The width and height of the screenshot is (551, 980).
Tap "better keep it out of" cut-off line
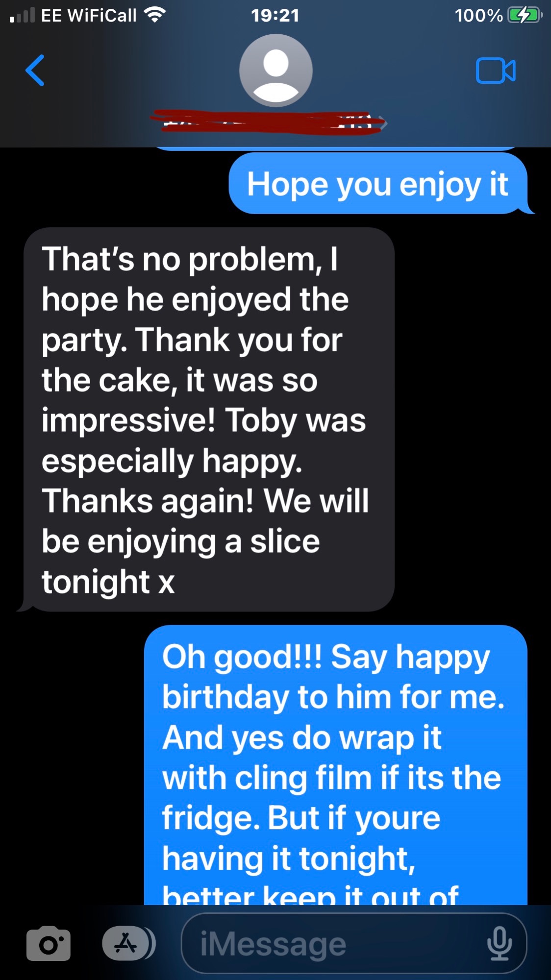pyautogui.click(x=310, y=896)
